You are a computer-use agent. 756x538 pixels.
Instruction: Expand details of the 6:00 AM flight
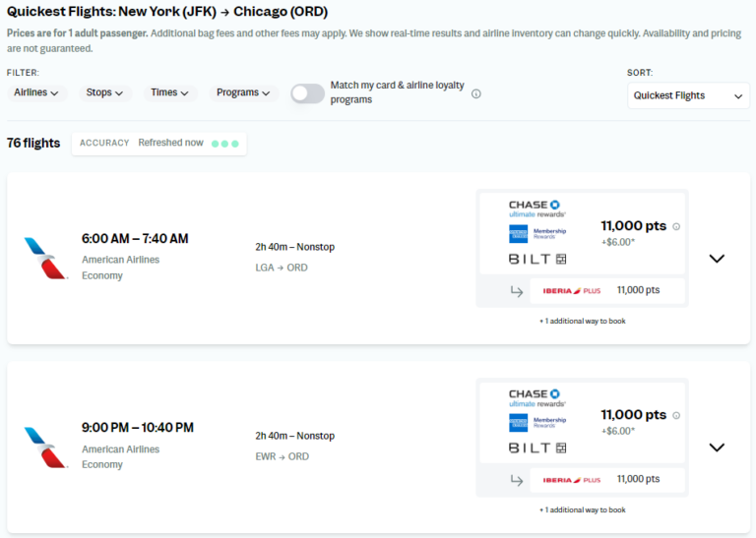[x=717, y=259]
